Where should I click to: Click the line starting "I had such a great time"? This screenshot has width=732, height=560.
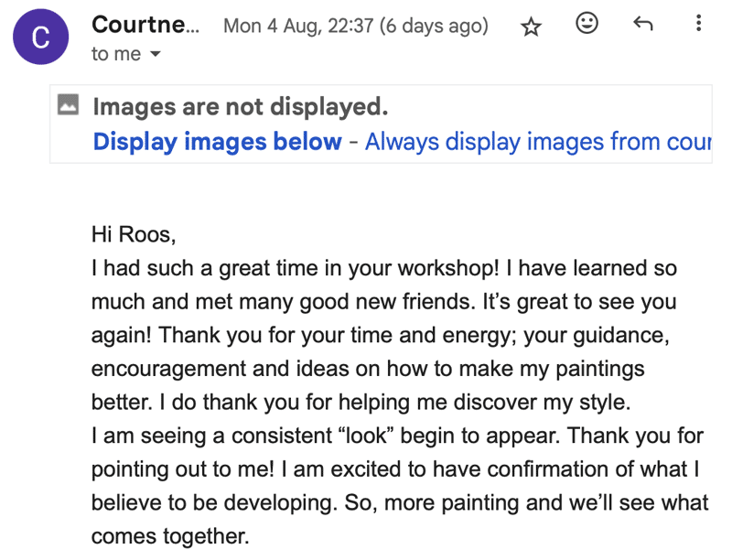[383, 268]
